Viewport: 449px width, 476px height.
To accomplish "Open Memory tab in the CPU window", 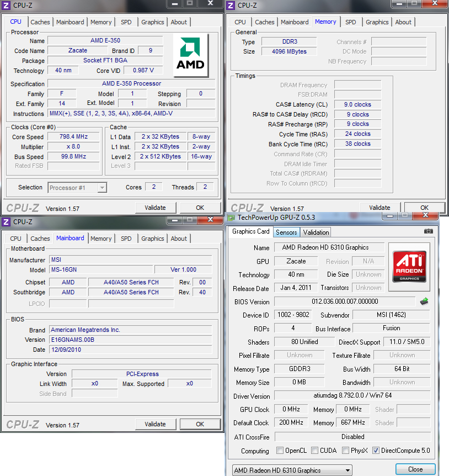I will tap(101, 22).
